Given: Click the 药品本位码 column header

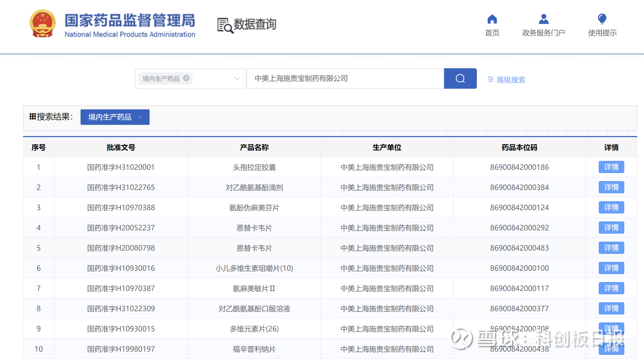Looking at the screenshot, I should [x=519, y=147].
